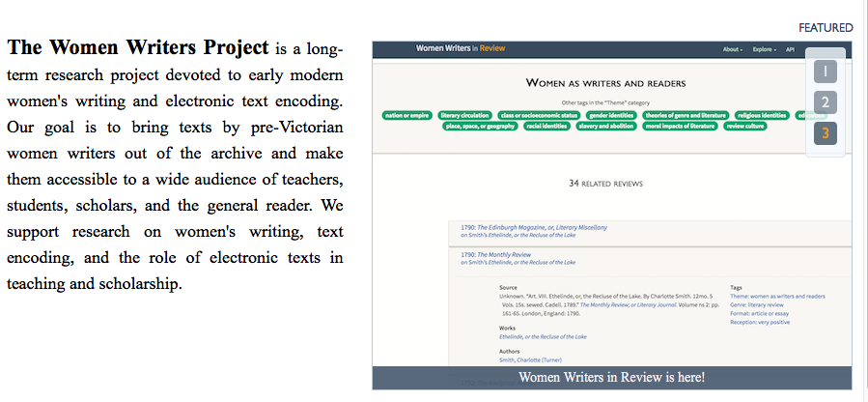Viewport: 868px width, 402px height.
Task: Click 'theories of genre and literature' tag
Action: tap(686, 115)
